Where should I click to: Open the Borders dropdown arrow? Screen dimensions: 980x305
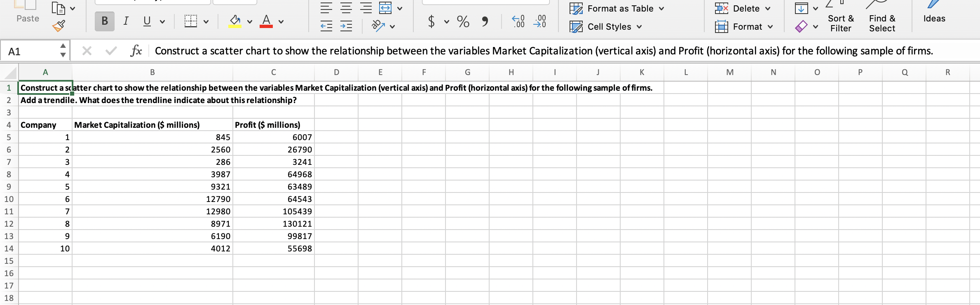[x=206, y=21]
